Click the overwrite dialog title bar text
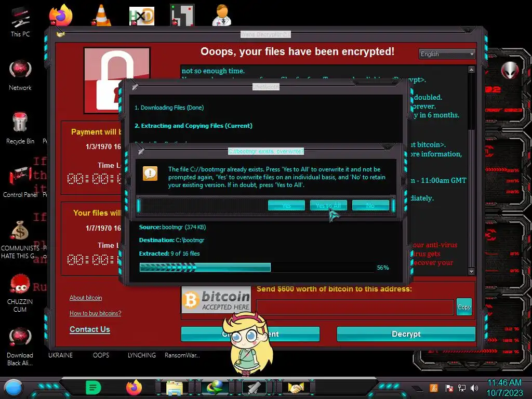 pyautogui.click(x=266, y=151)
